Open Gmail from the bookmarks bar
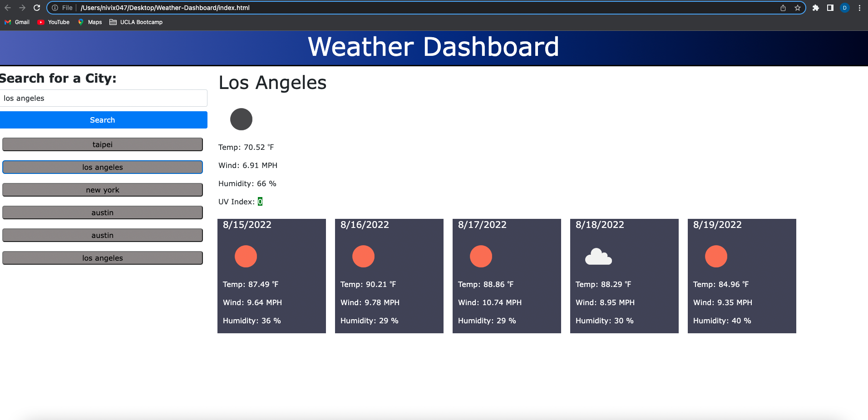Viewport: 868px width, 420px height. point(17,22)
